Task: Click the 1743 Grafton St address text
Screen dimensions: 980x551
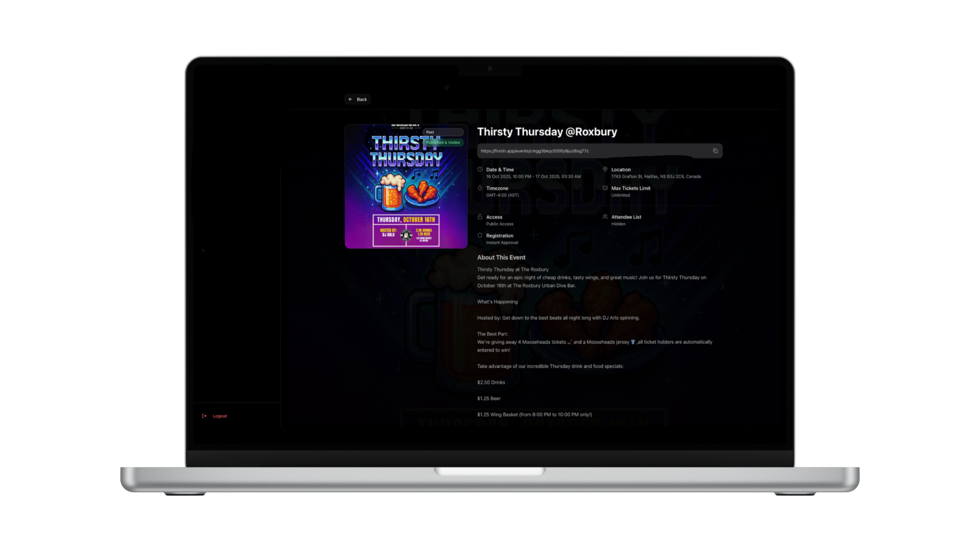Action: tap(656, 177)
